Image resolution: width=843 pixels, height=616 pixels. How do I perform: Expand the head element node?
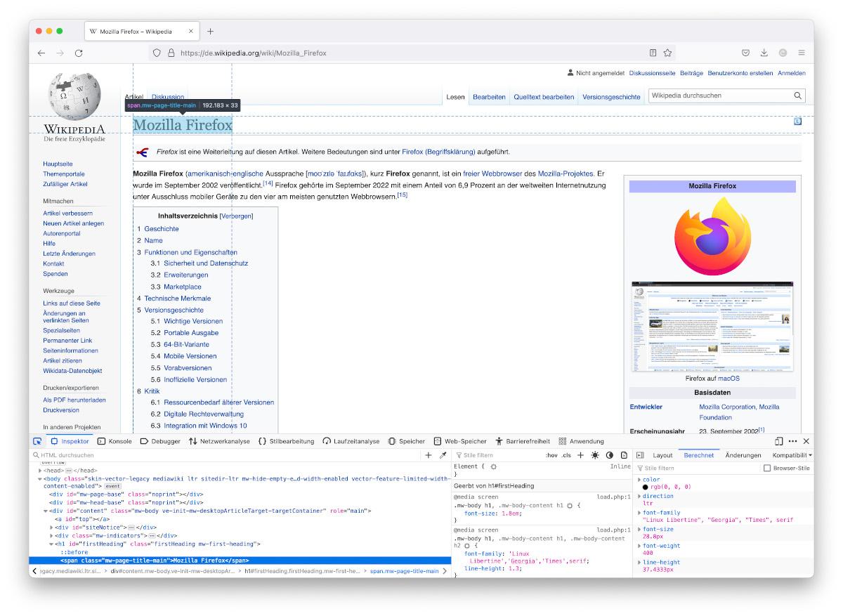(40, 471)
